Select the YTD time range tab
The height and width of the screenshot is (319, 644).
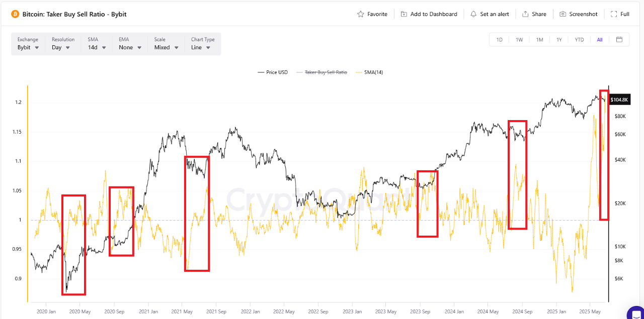tap(579, 39)
